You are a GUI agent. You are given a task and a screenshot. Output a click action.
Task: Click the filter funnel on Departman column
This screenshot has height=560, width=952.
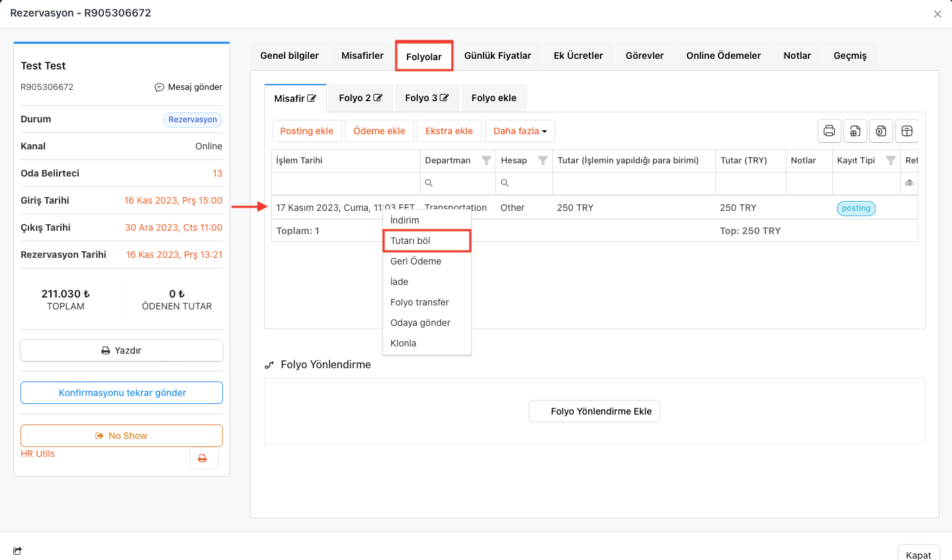pyautogui.click(x=486, y=161)
